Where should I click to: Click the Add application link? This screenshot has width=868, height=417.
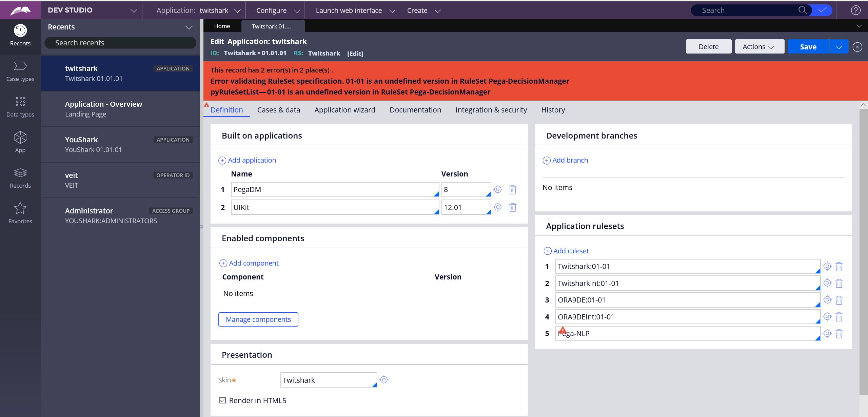pos(247,160)
